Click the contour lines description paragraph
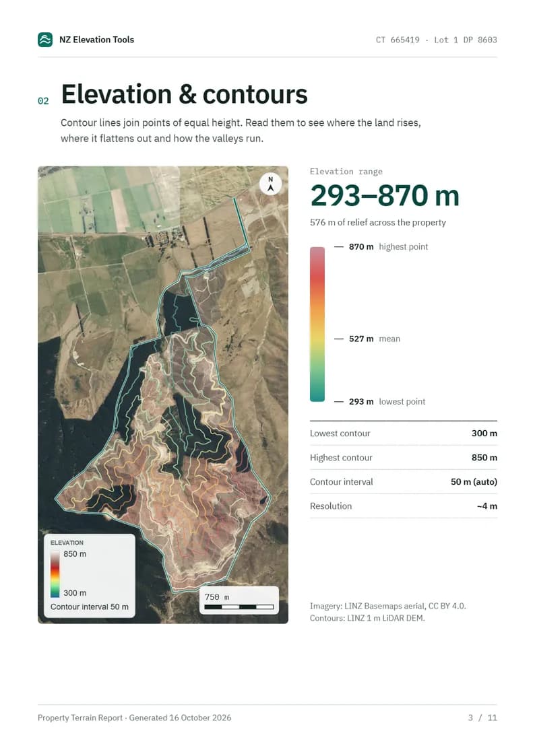 click(x=241, y=131)
